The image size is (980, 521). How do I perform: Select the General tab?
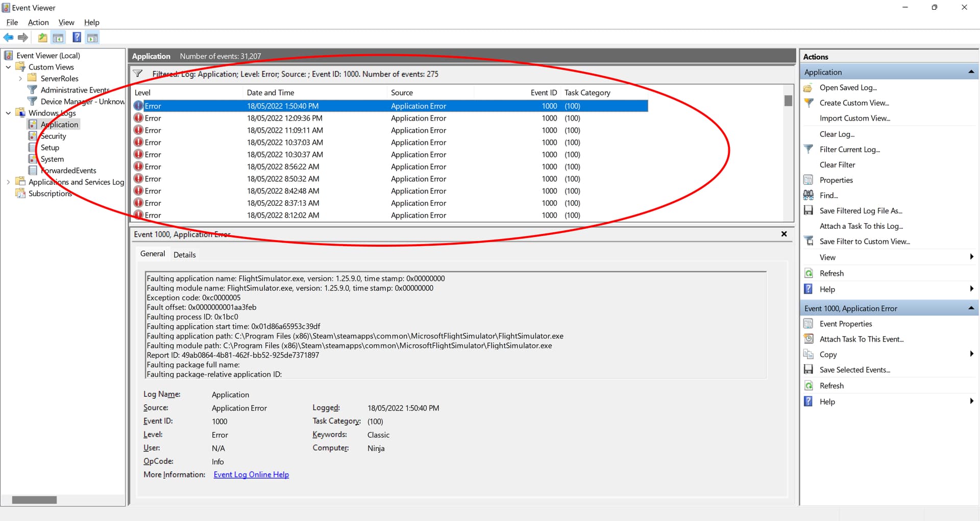153,254
